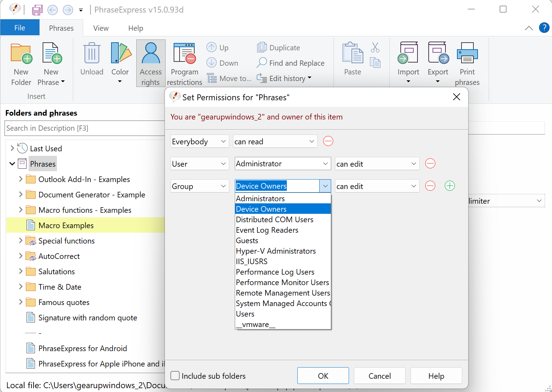Select Guests from the group list

click(247, 240)
